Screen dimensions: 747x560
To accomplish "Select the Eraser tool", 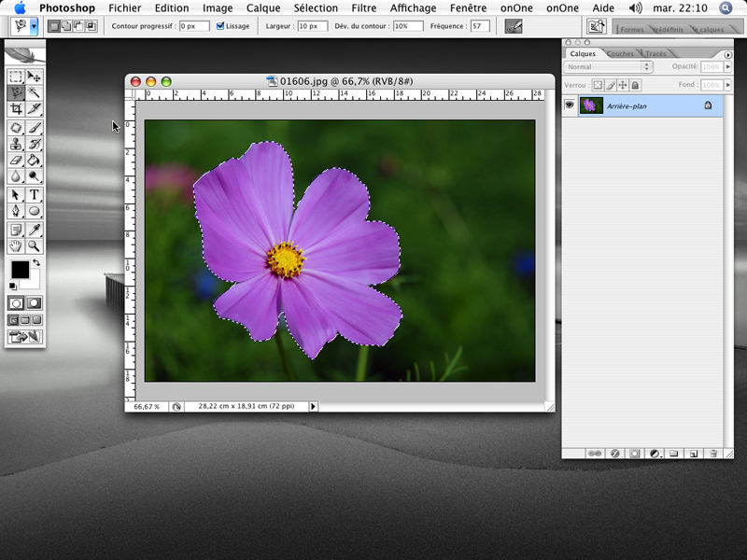I will click(16, 161).
